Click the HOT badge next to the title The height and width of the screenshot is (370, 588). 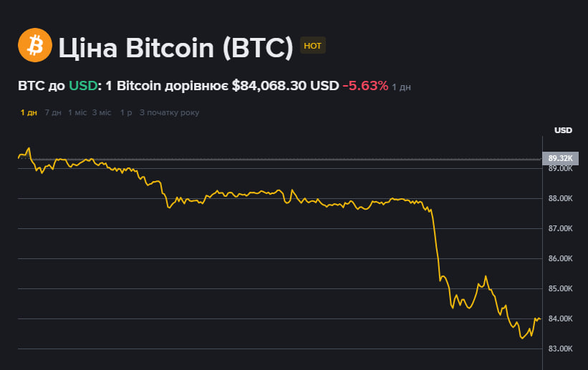click(x=313, y=46)
